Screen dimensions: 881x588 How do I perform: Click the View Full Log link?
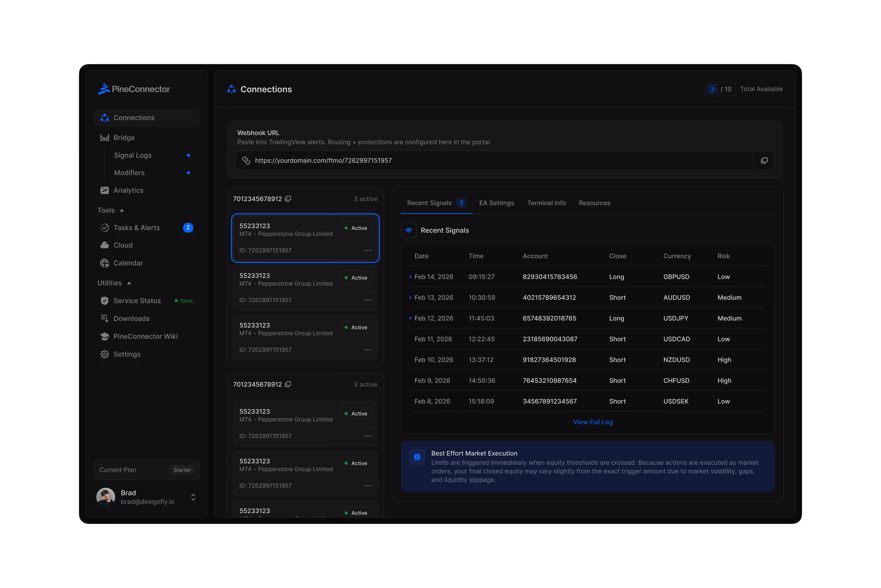point(593,422)
